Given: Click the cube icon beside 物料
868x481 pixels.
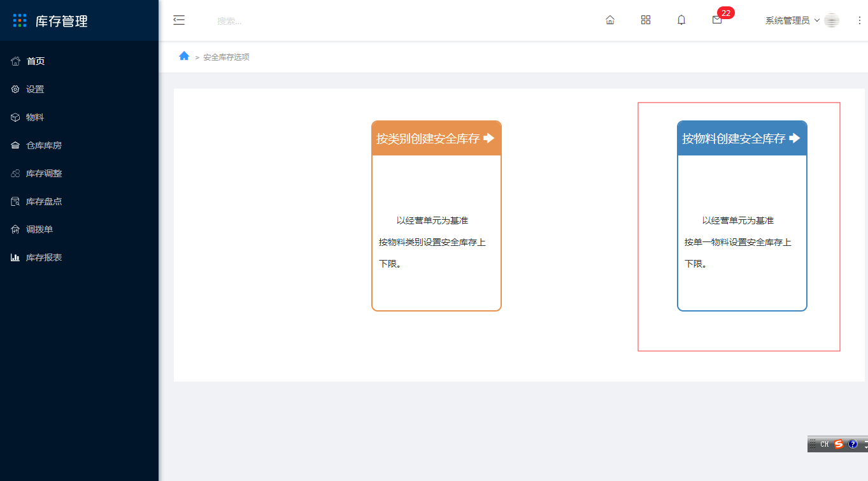Looking at the screenshot, I should [x=15, y=117].
